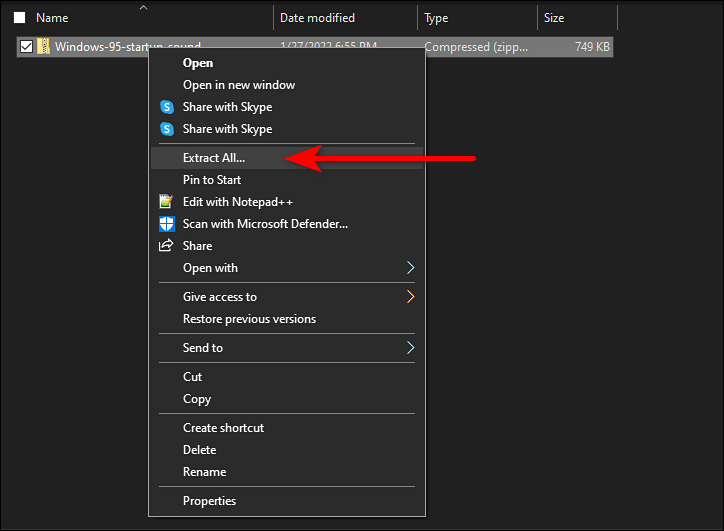The height and width of the screenshot is (531, 724).
Task: Select Properties in the context menu
Action: coord(209,501)
